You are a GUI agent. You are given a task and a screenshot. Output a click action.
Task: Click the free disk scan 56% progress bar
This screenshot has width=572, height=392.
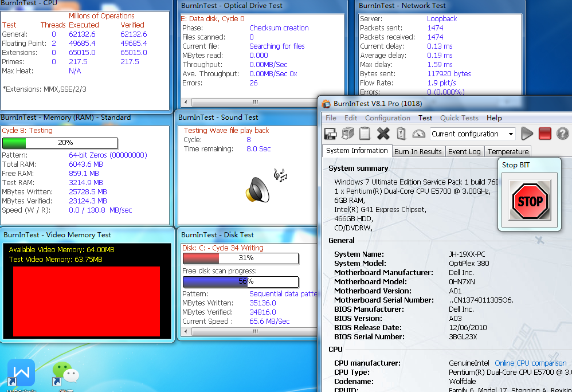coord(241,281)
